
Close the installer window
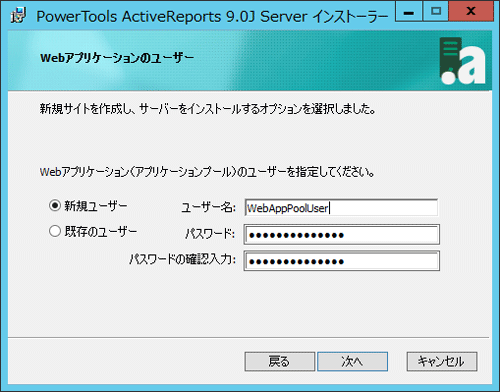(x=471, y=11)
